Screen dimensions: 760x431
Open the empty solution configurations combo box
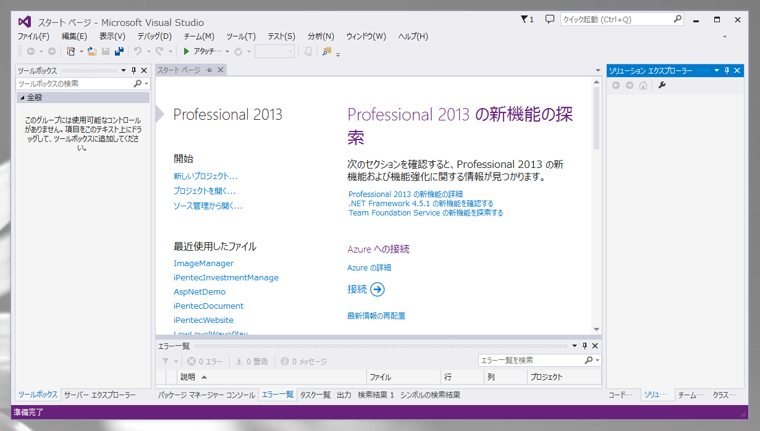tap(274, 51)
